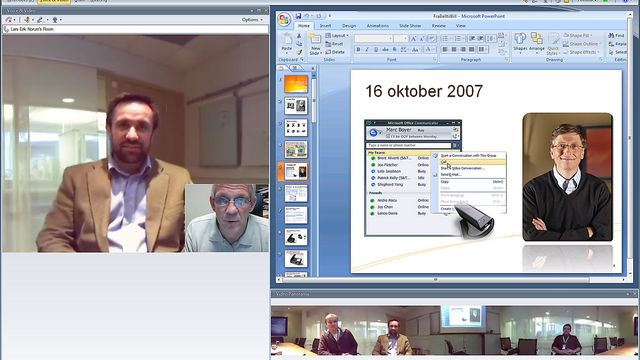Click the Find button in Editing group
The height and width of the screenshot is (360, 640).
(616, 36)
